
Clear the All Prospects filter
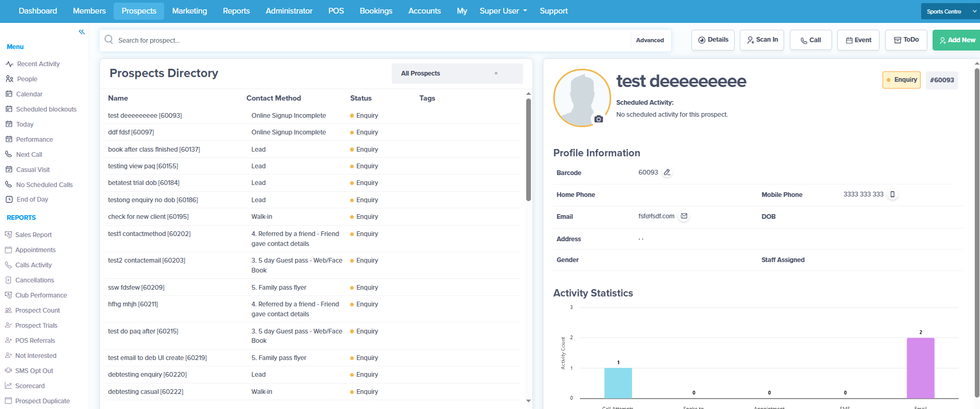coord(496,73)
